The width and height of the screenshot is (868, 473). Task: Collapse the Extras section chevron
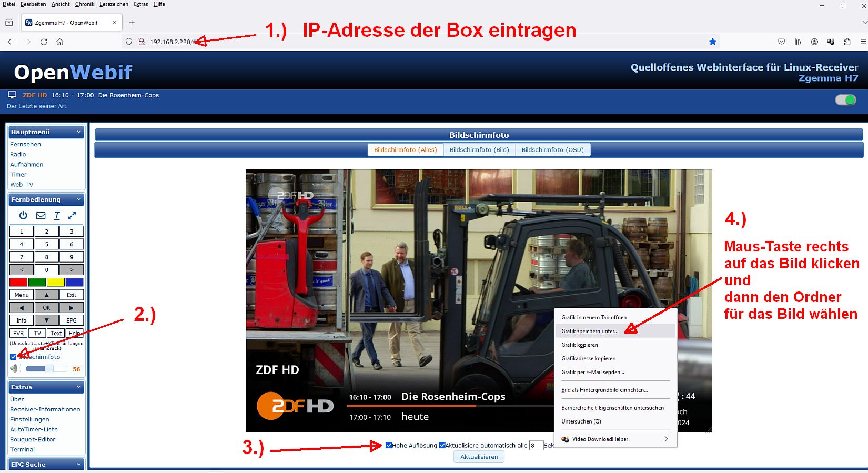pyautogui.click(x=79, y=387)
